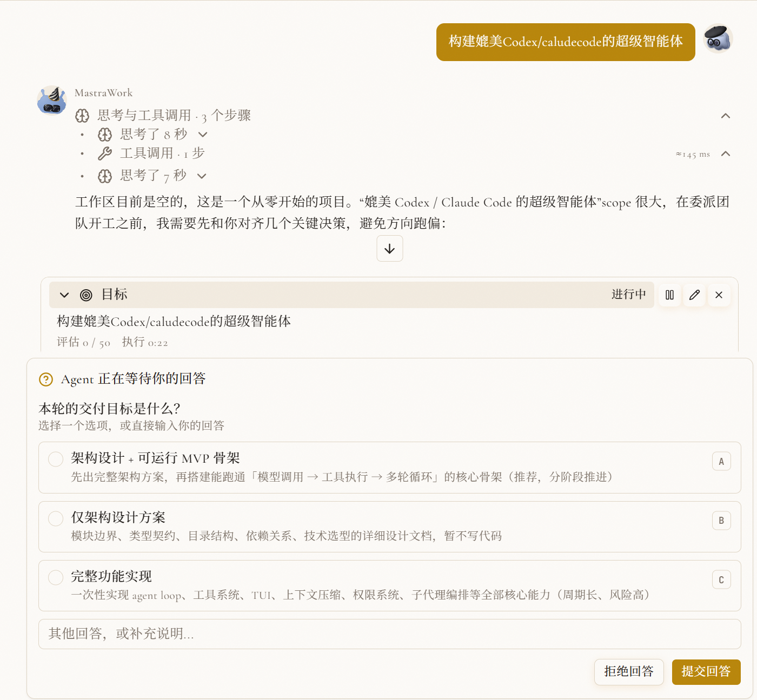
Task: Click the brain icon beside 思考与工具调用
Action: point(82,115)
